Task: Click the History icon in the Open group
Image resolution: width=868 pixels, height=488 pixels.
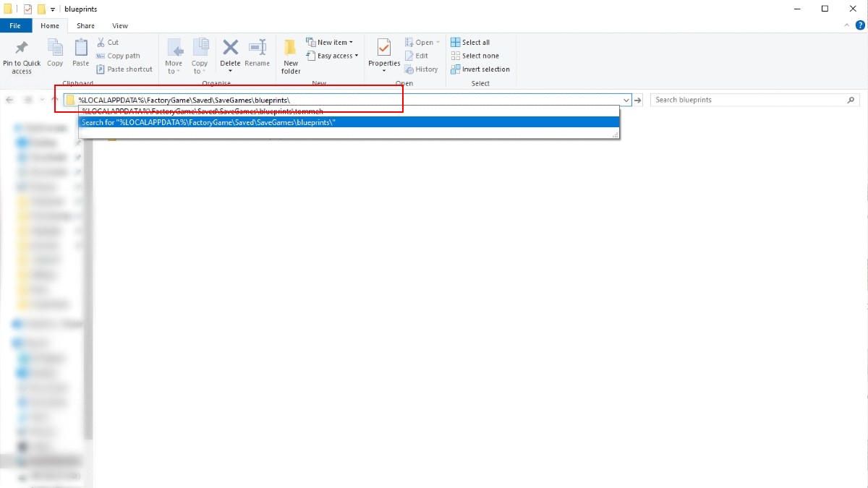Action: point(422,69)
